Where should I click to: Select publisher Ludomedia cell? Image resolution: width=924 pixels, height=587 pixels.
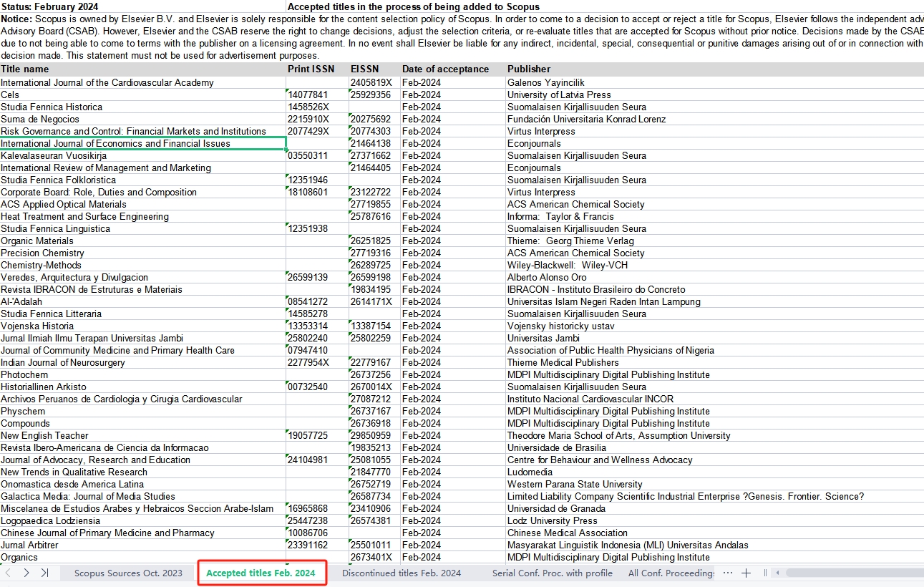(x=715, y=472)
